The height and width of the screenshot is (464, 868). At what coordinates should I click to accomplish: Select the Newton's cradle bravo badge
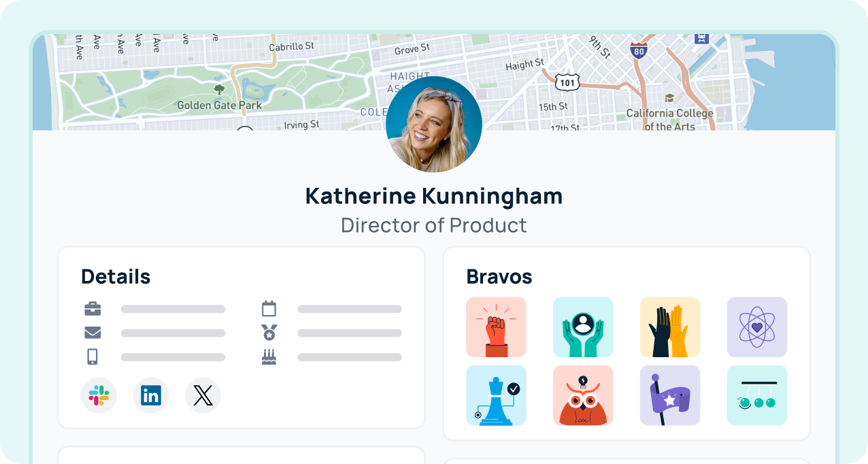757,395
